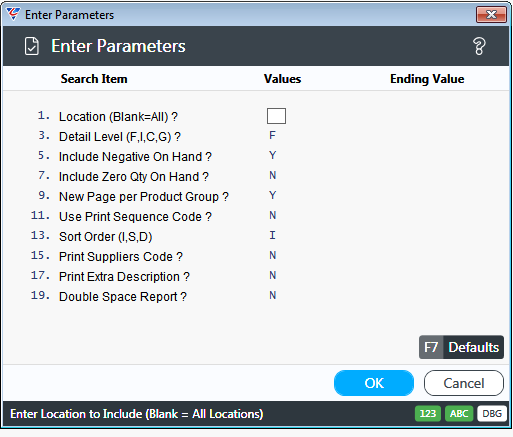Toggle the ABC alpha indicator

(459, 414)
